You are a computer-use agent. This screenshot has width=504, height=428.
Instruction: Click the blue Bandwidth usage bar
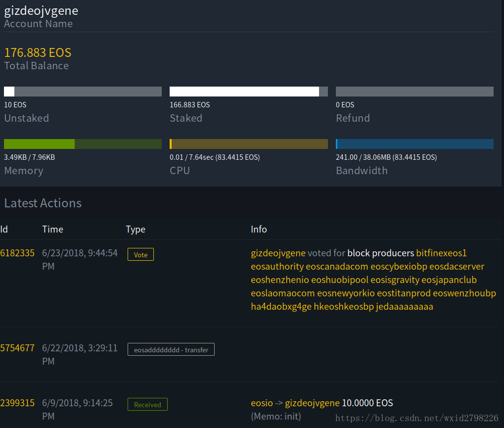pos(414,144)
